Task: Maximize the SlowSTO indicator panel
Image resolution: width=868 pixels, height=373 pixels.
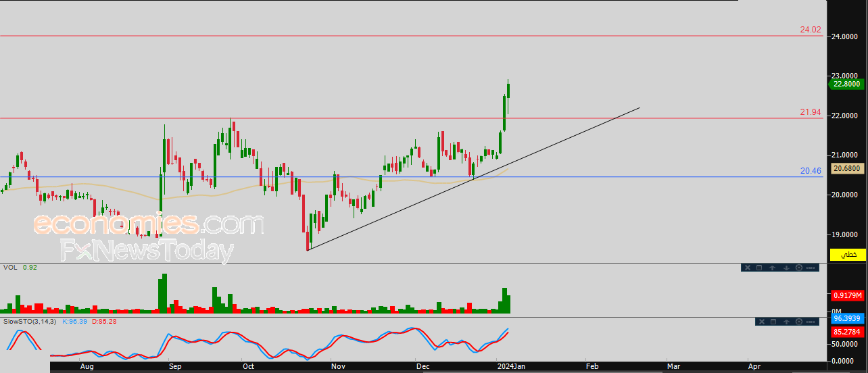Action: point(773,322)
